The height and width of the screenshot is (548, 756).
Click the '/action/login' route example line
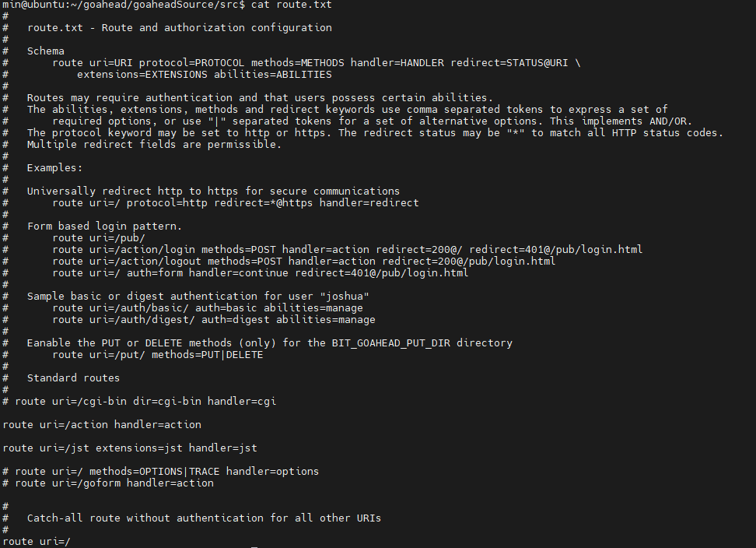click(x=347, y=250)
